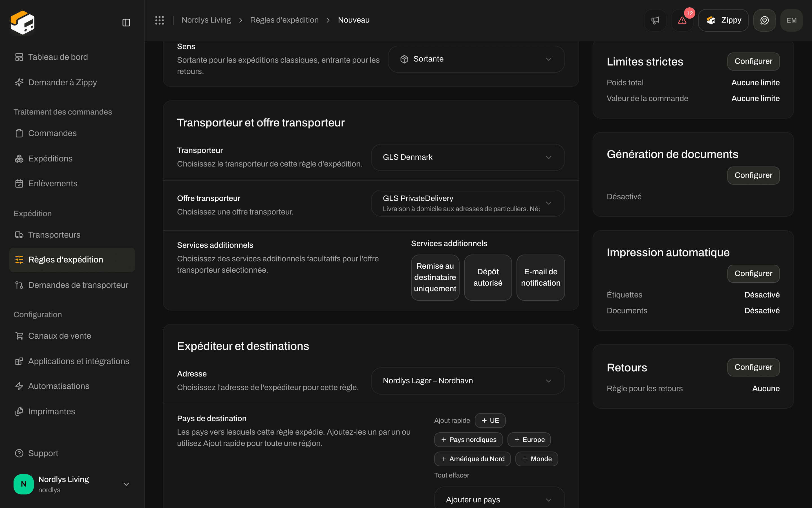
Task: Go to Enlèvements in sidebar
Action: click(72, 183)
